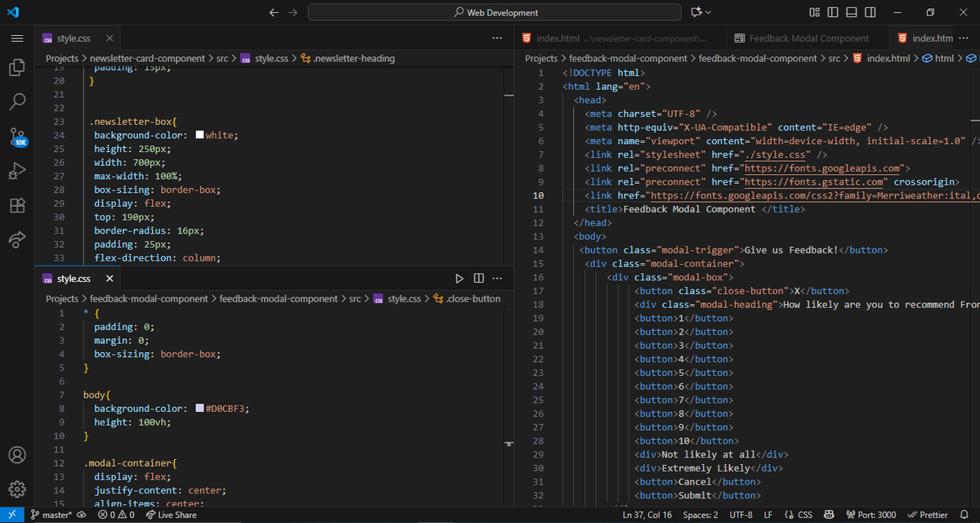
Task: Toggle the bottom panel layout button
Action: [852, 12]
